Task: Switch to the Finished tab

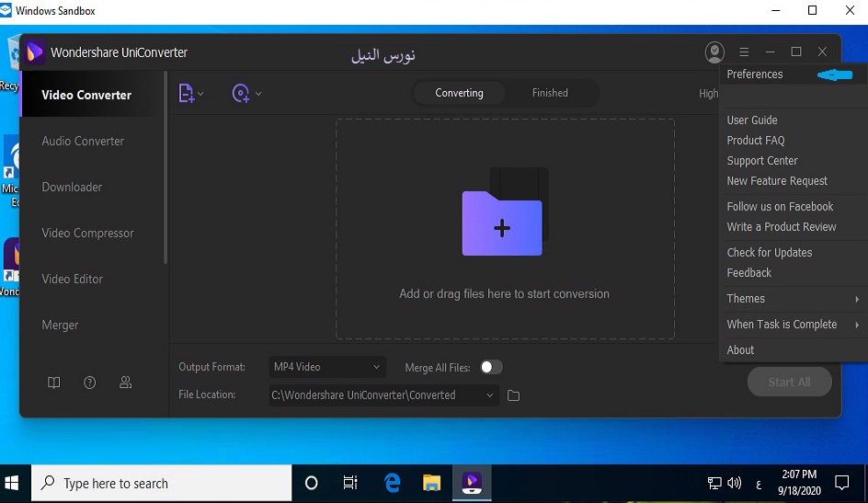Action: point(550,93)
